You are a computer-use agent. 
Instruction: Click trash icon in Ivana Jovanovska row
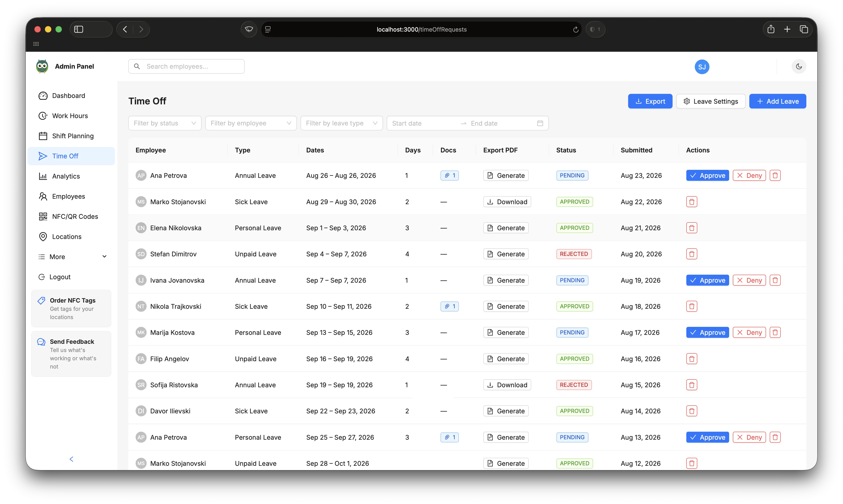point(775,280)
